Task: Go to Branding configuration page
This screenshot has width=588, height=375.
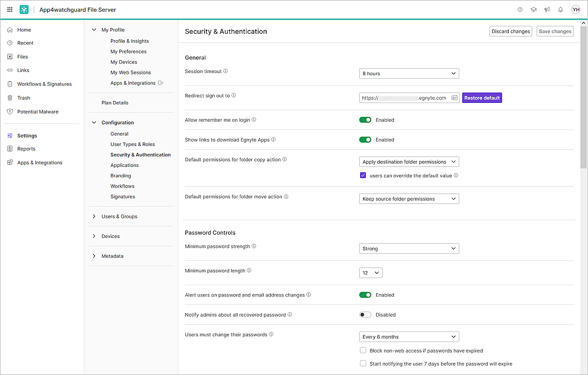Action: pos(121,176)
